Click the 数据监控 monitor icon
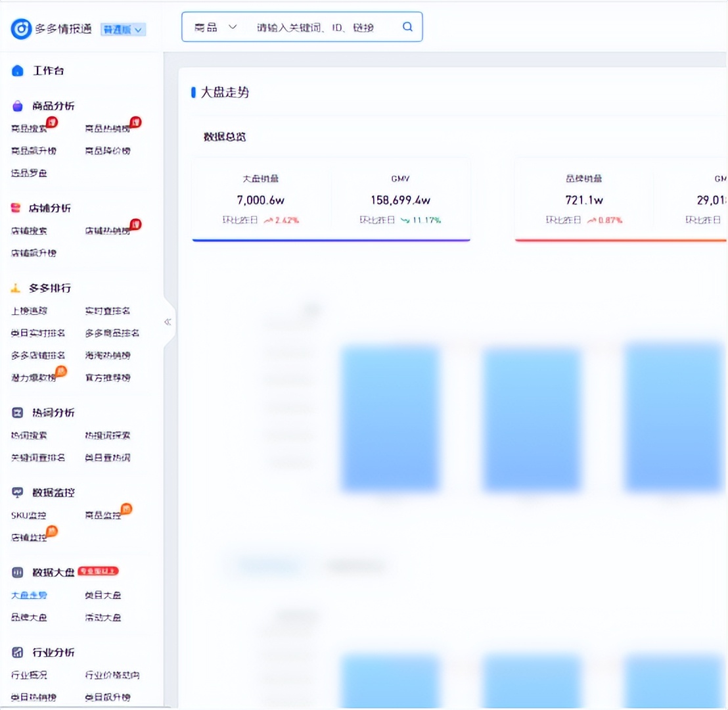The image size is (728, 710). coord(18,492)
